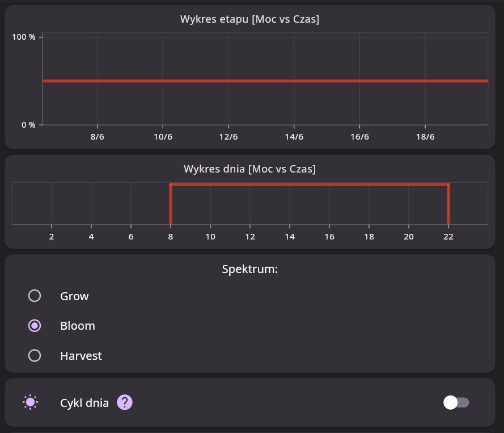The image size is (504, 433).
Task: Click the Cykl dnia label
Action: 84,403
